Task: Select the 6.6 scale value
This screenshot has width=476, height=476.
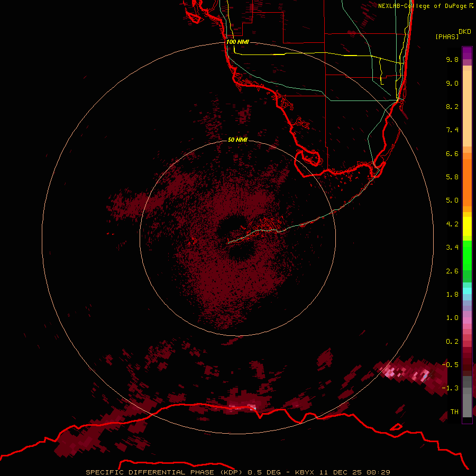Action: (x=452, y=153)
